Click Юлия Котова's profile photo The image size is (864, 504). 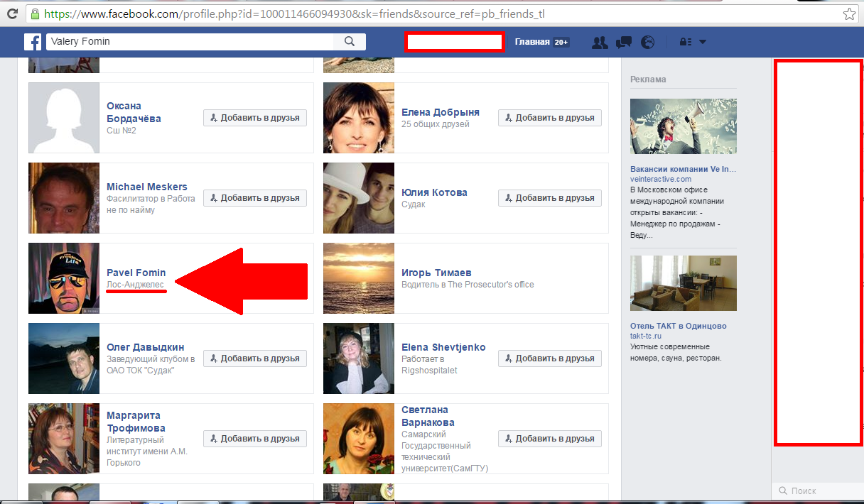click(x=359, y=198)
